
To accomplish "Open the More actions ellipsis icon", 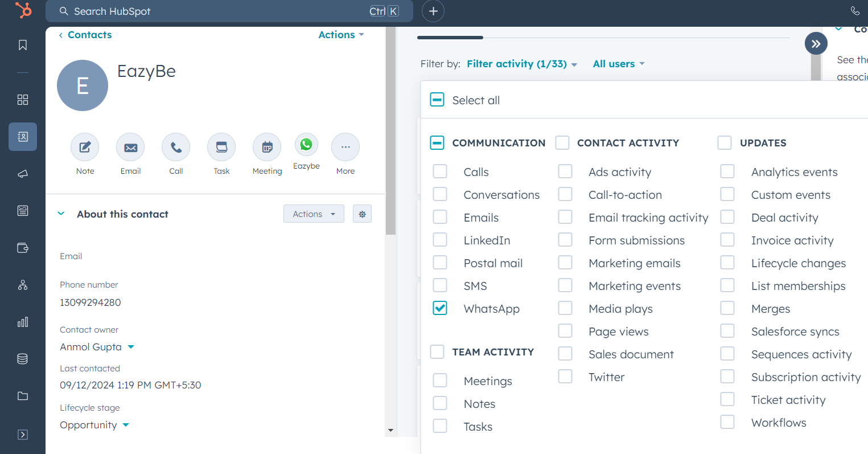I will 345,148.
